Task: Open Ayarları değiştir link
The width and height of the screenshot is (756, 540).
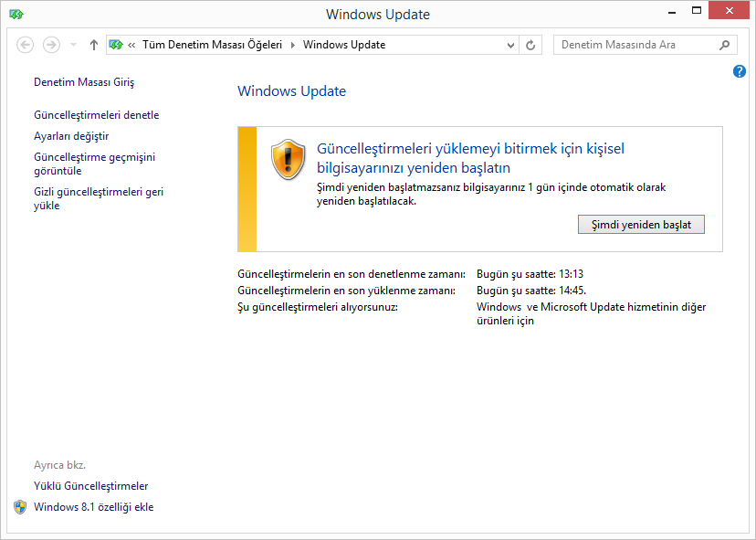Action: 71,136
